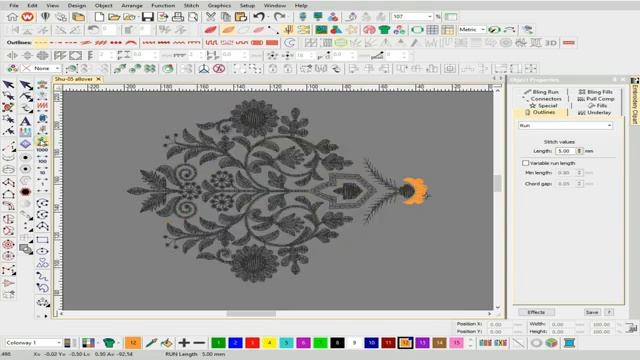640x360 pixels.
Task: Select the Run outline stitch type
Action: [x=41, y=42]
